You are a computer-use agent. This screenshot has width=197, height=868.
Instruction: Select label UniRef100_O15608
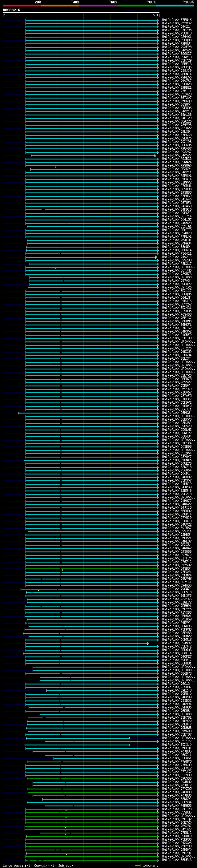176,731
